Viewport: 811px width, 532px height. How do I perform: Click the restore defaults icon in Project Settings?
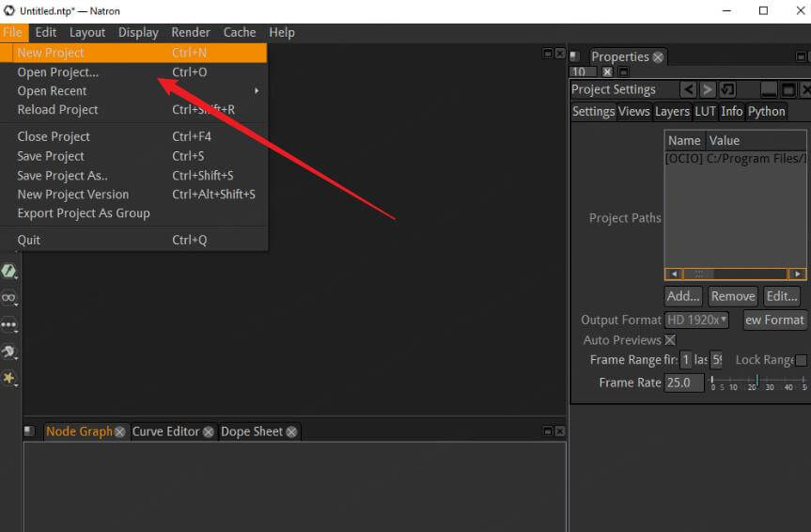pos(729,89)
